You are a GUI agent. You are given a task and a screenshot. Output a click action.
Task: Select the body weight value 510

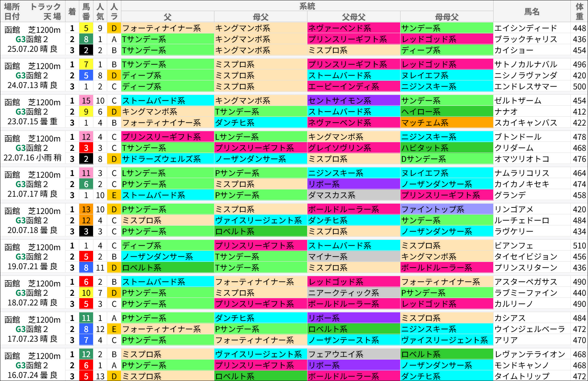pos(579,246)
